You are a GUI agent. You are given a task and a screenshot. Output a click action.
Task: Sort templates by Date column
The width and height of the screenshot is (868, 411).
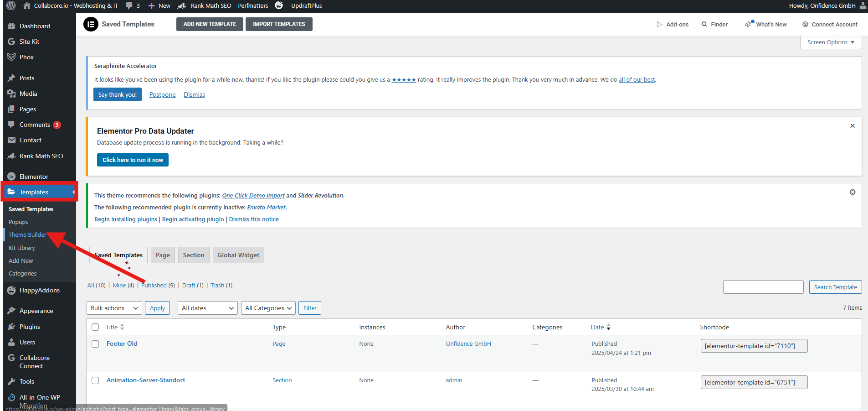(601, 327)
